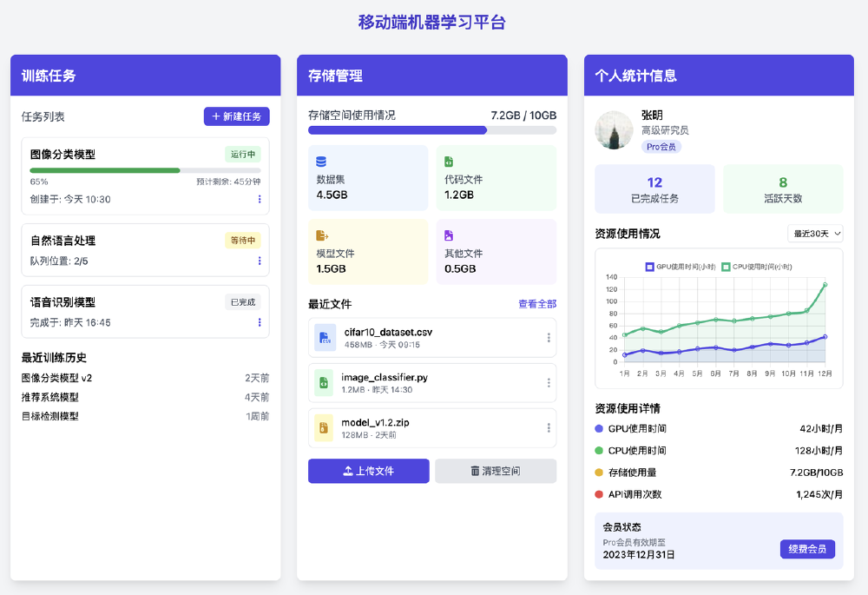The height and width of the screenshot is (595, 868).
Task: Open the CSV icon of cifar10_dataset.csv
Action: click(325, 338)
